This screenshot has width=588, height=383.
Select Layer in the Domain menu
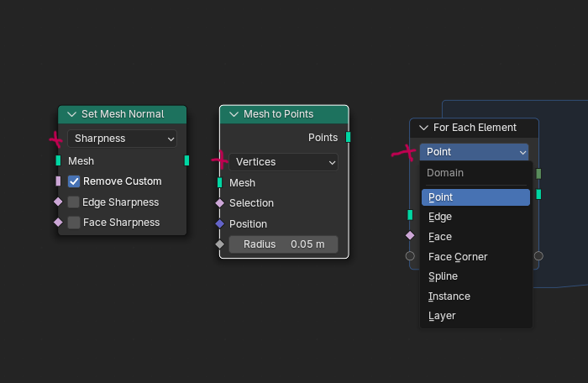[475, 316]
